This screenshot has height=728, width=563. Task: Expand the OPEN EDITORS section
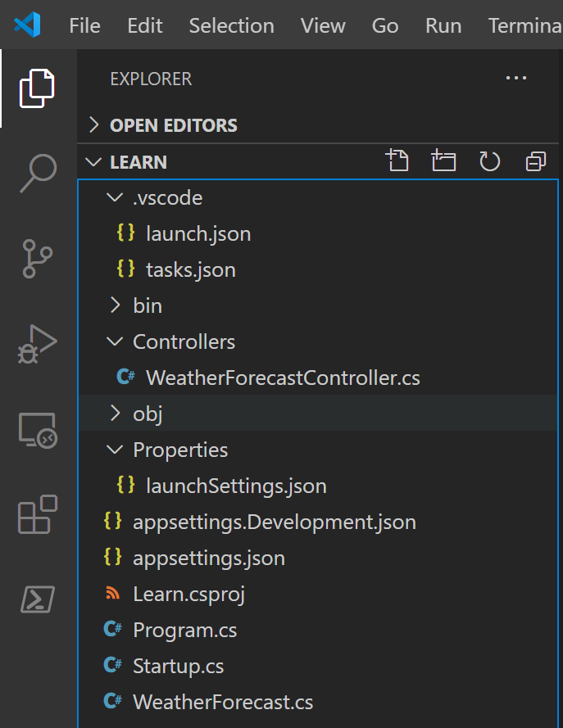(95, 124)
